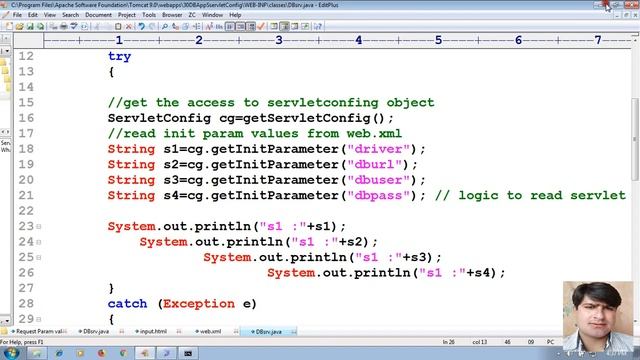Click the Chrome icon in the taskbar
Screen dimensions: 640x360
(123, 353)
